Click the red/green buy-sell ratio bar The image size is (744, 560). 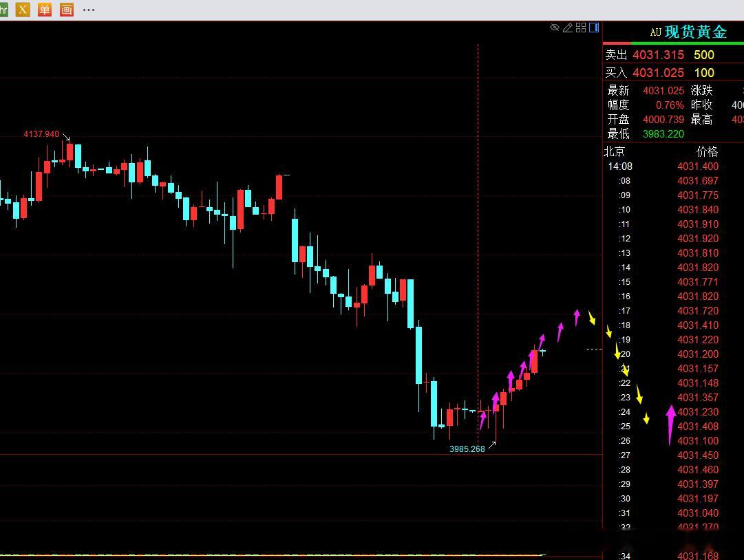click(x=673, y=43)
